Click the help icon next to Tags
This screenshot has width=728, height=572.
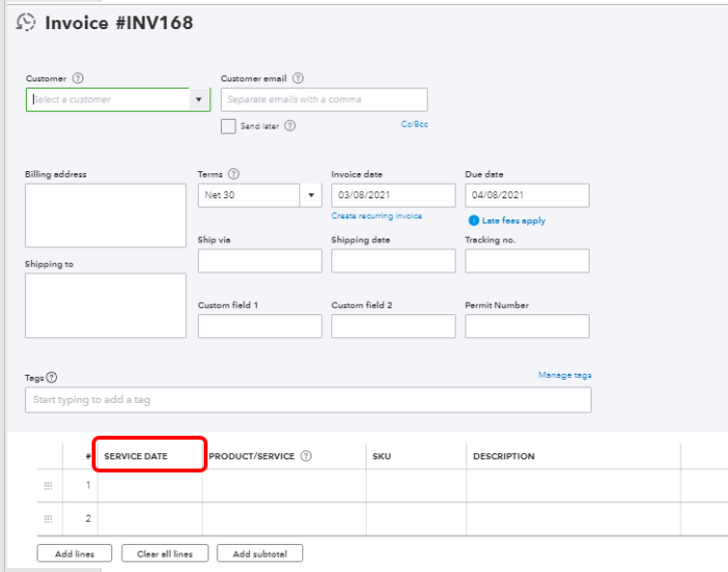52,378
